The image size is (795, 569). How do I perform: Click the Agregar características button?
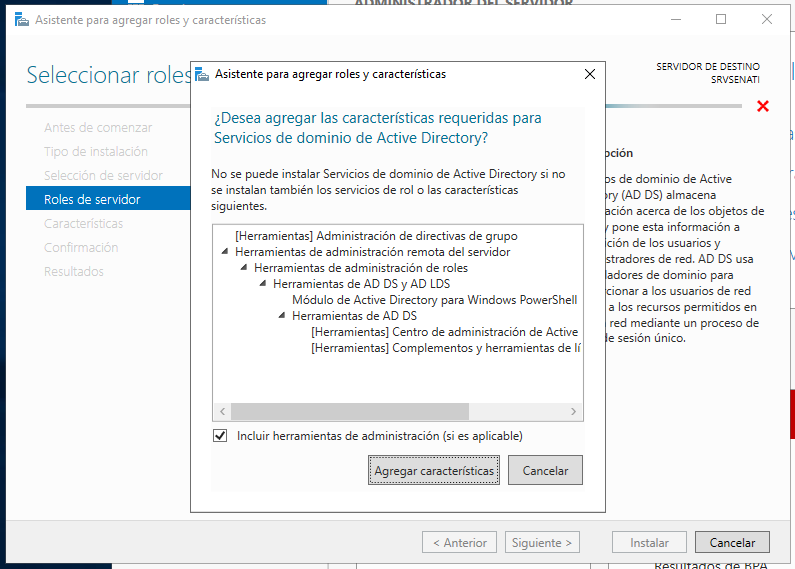[x=433, y=470]
